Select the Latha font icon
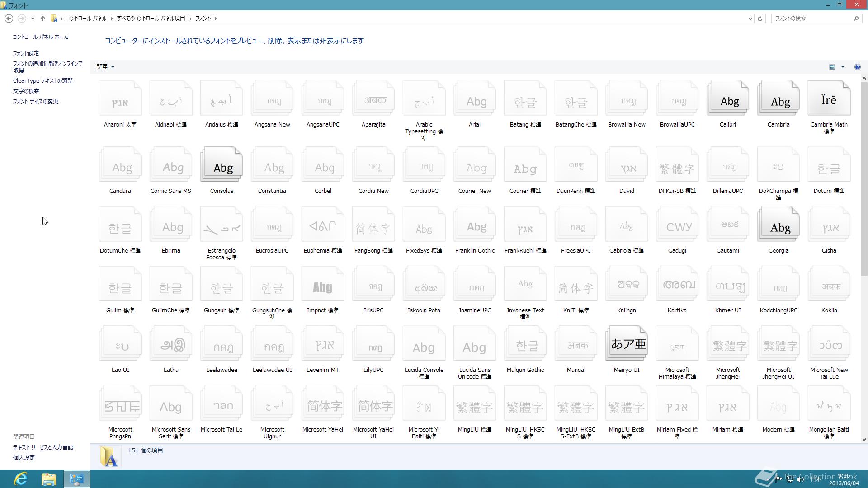The width and height of the screenshot is (868, 488). click(x=171, y=344)
